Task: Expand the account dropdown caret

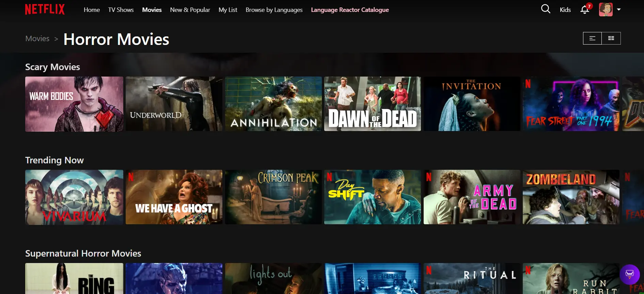Action: coord(619,10)
